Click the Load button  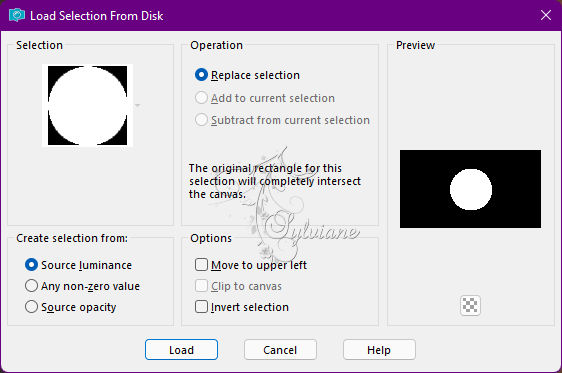(181, 350)
